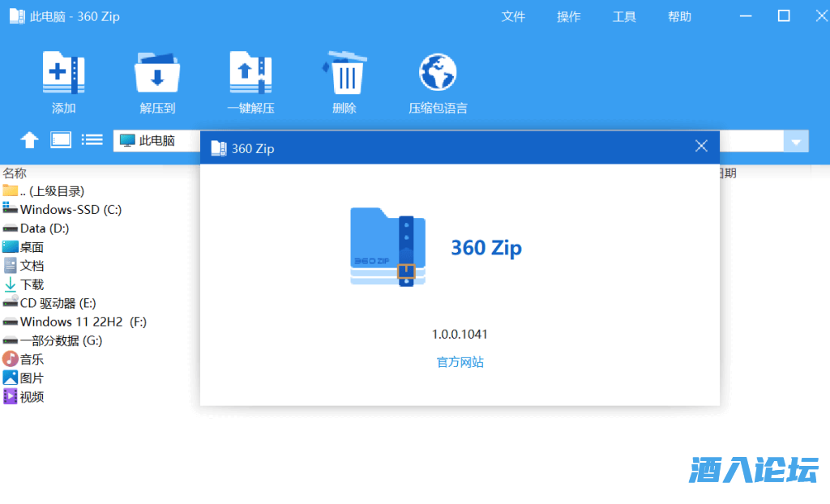Viewport: 830px width, 504px height.
Task: Switch to large icon view mode
Action: point(62,139)
